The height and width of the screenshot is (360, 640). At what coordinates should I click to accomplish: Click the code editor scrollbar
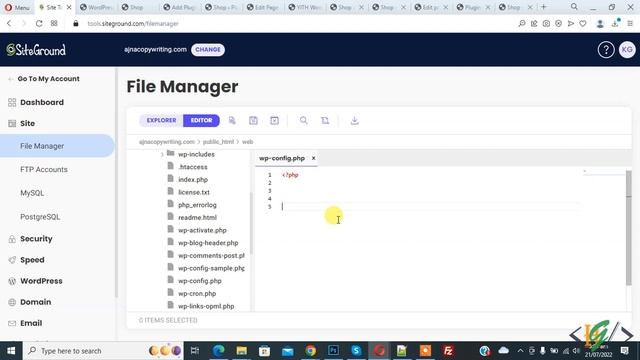point(629,228)
